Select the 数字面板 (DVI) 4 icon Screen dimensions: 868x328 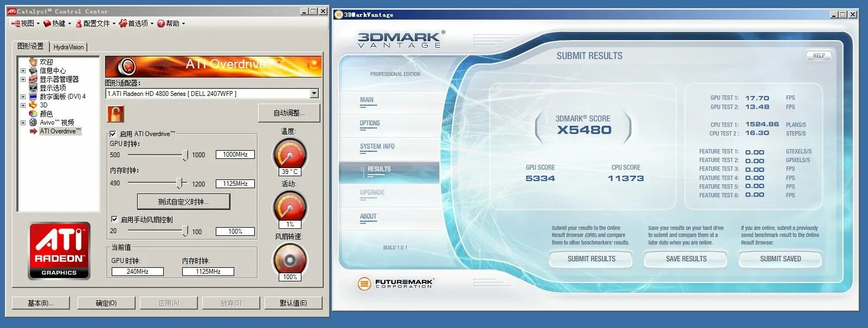pyautogui.click(x=33, y=97)
